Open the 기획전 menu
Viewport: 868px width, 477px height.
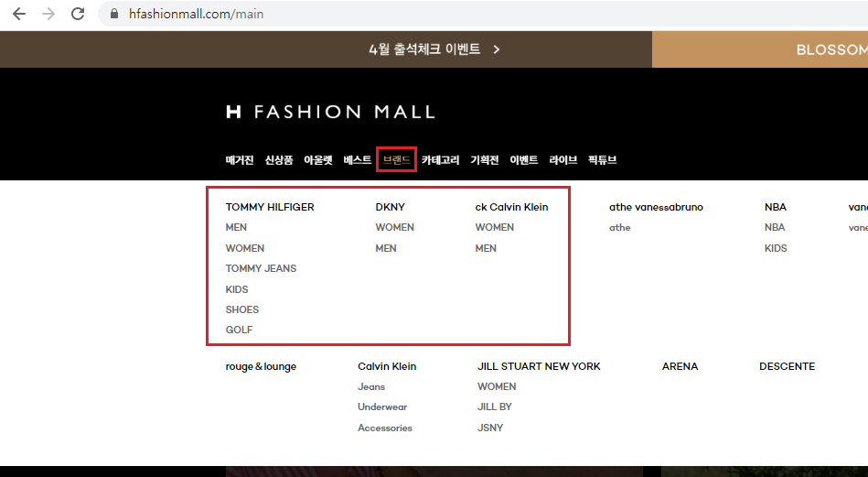pyautogui.click(x=485, y=160)
